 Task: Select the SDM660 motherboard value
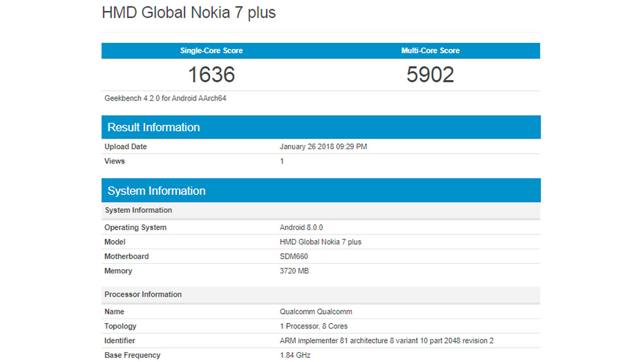pyautogui.click(x=294, y=256)
